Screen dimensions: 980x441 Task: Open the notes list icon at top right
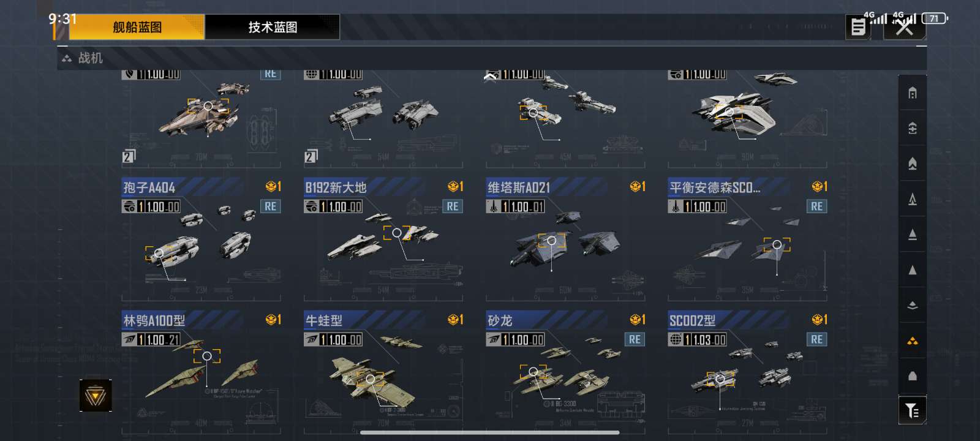click(x=858, y=27)
